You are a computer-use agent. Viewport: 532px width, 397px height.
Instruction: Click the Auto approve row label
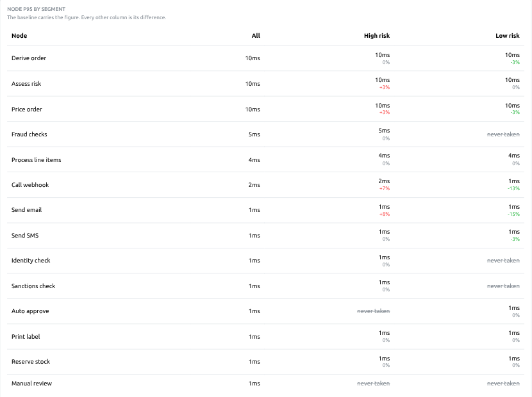click(30, 311)
